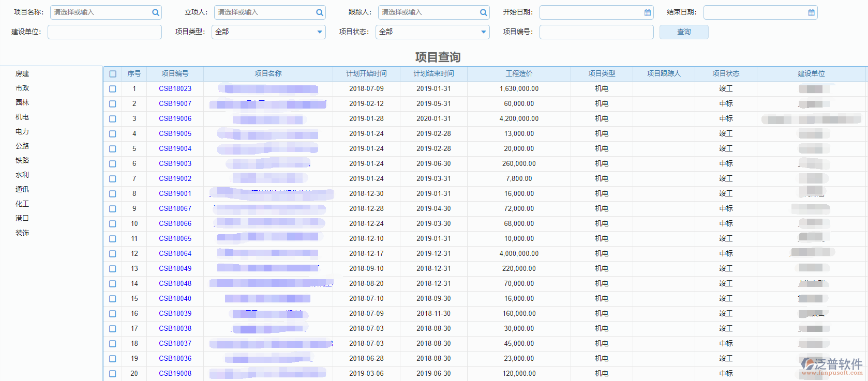Check the box for row CSB18023

tap(113, 89)
